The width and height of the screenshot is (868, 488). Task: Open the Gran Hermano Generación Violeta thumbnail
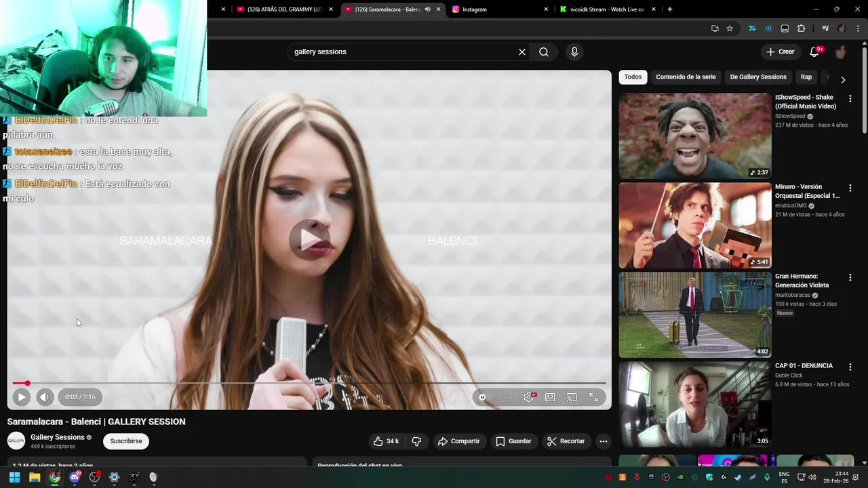pos(695,314)
